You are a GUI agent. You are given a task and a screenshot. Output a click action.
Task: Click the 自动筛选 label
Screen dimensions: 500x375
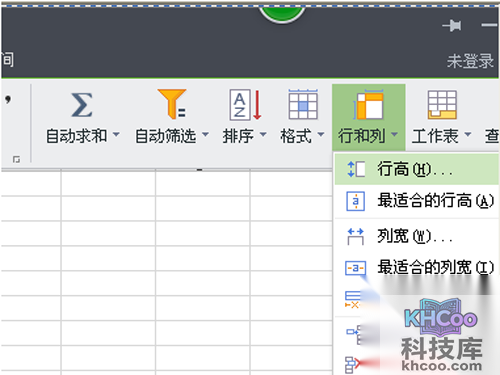166,136
